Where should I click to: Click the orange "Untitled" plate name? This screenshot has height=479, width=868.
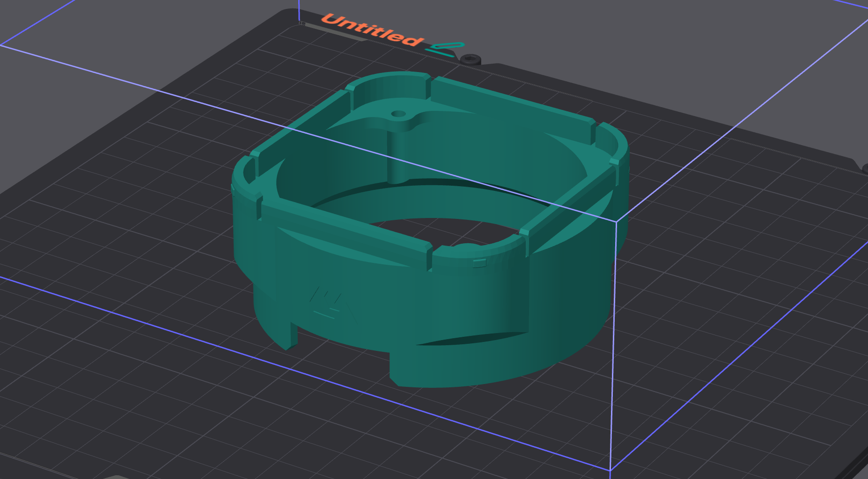point(373,30)
